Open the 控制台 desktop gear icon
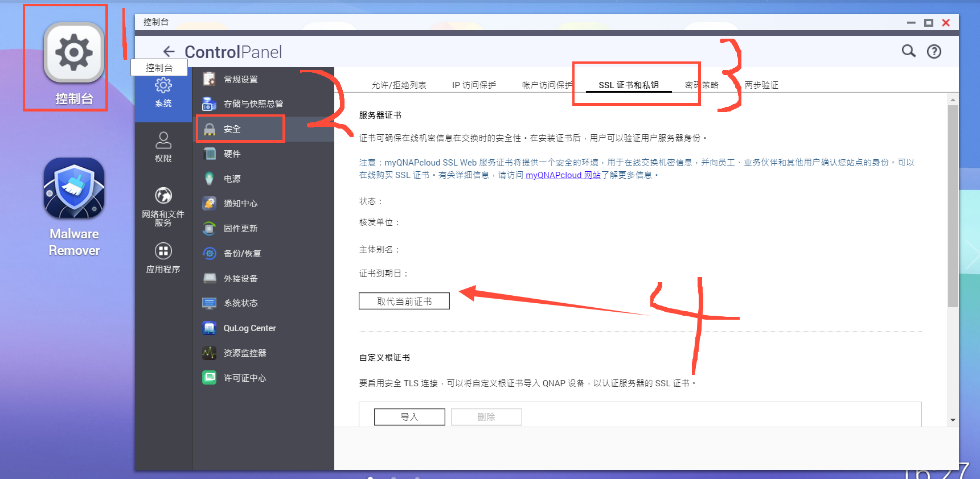 coord(74,52)
